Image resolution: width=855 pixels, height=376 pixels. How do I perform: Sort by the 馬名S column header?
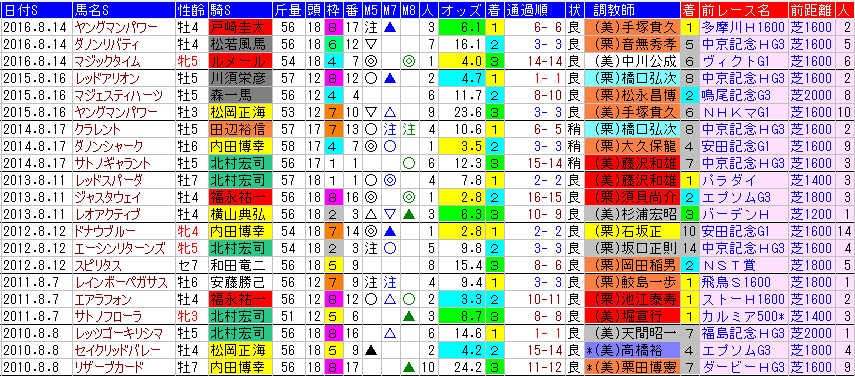tap(123, 10)
